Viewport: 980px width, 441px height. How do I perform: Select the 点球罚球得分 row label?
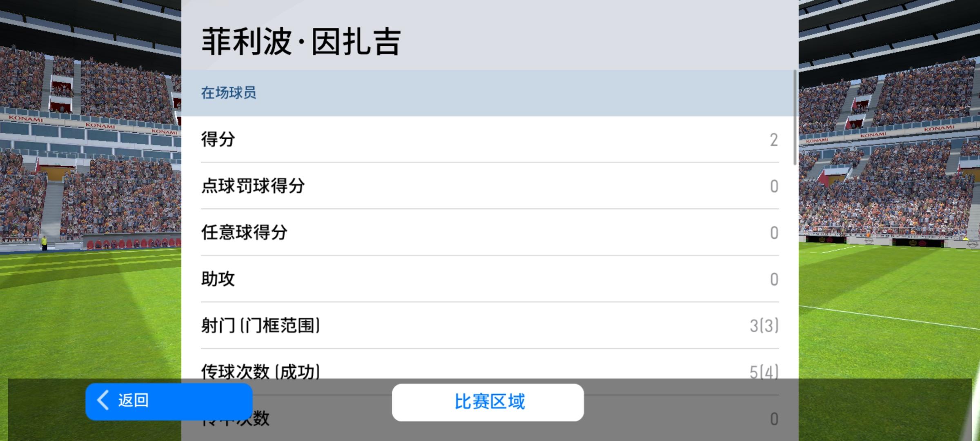tap(253, 186)
